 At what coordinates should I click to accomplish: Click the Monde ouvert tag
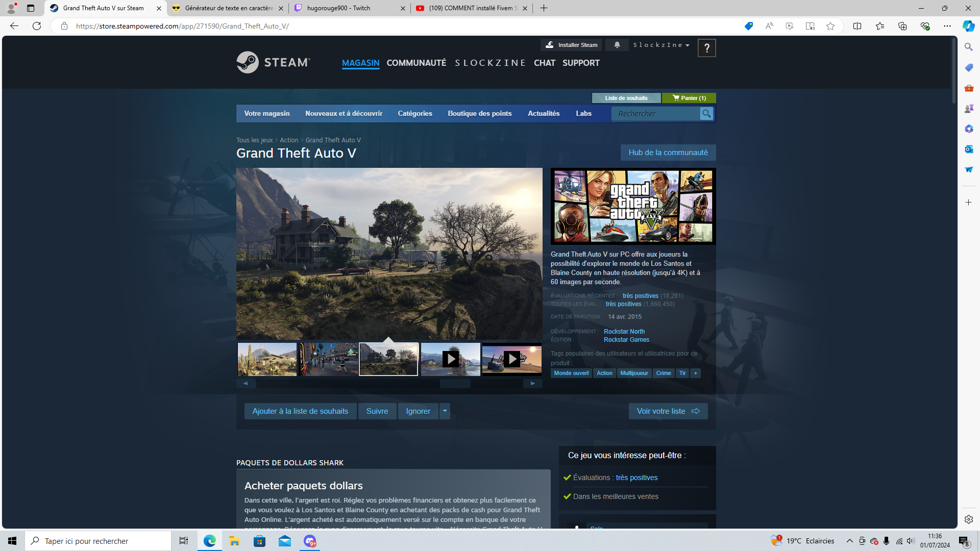571,373
